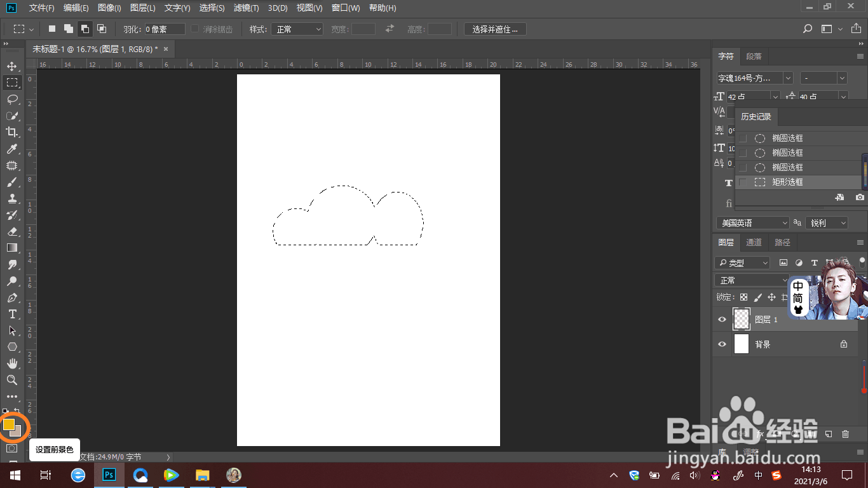
Task: Lock transparent pixels icon
Action: 743,297
